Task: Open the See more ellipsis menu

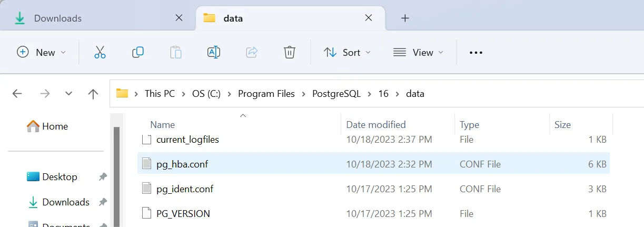Action: click(x=475, y=52)
